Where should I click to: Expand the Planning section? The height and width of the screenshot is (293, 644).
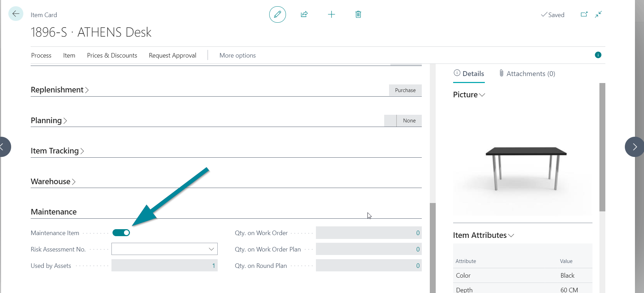[49, 120]
